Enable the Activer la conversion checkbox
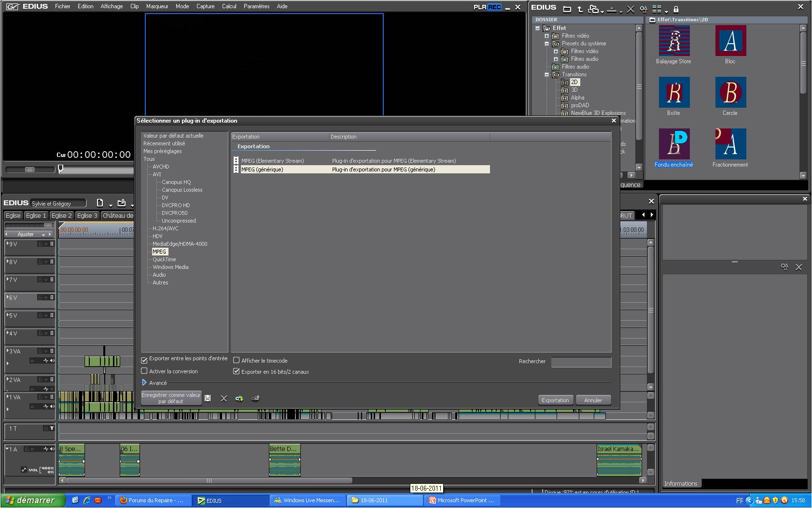This screenshot has height=508, width=812. (144, 371)
